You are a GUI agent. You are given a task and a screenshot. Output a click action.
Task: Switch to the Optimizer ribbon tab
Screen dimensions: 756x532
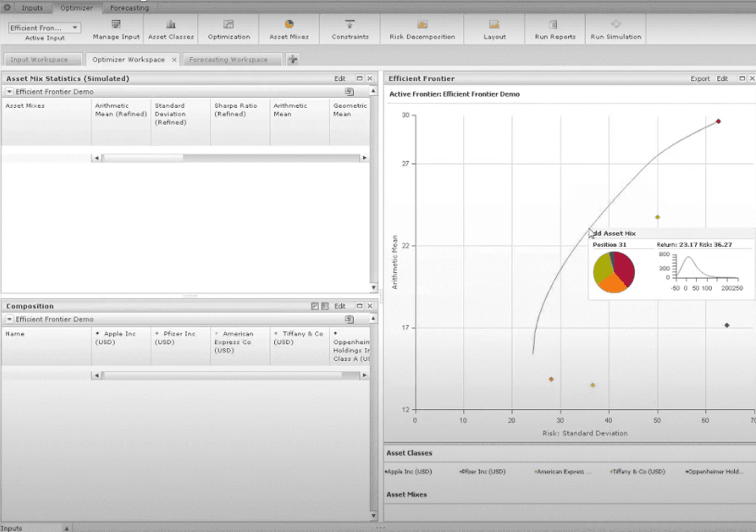click(77, 8)
